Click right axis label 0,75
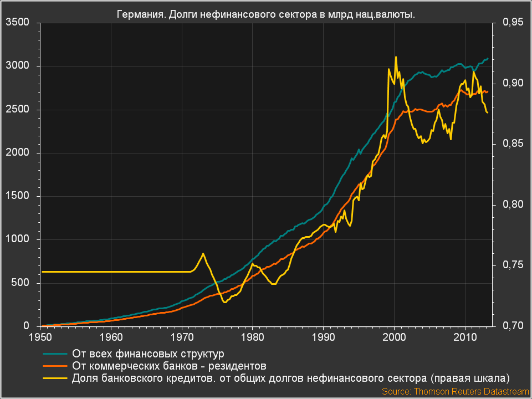The width and height of the screenshot is (532, 399). 513,265
